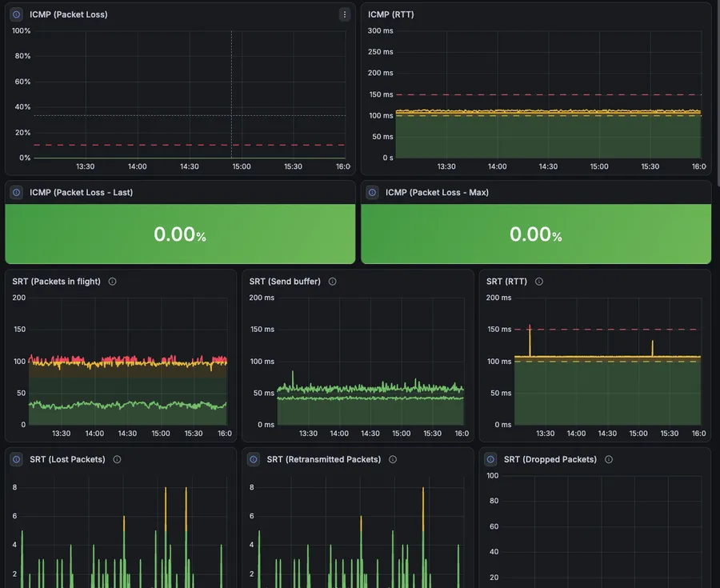This screenshot has height=588, width=720.
Task: Click the dashboard vertical scrollbar on the right edge
Action: (718, 92)
